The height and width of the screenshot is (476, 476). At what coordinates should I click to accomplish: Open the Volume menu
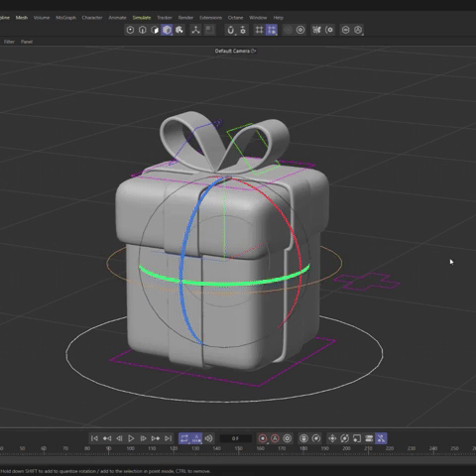tap(42, 18)
